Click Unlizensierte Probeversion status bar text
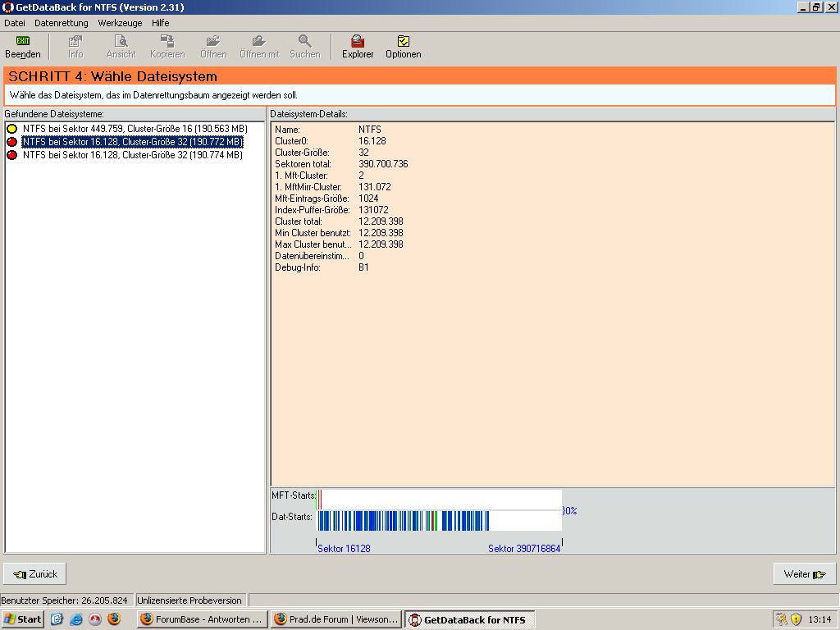This screenshot has height=630, width=840. coord(189,600)
